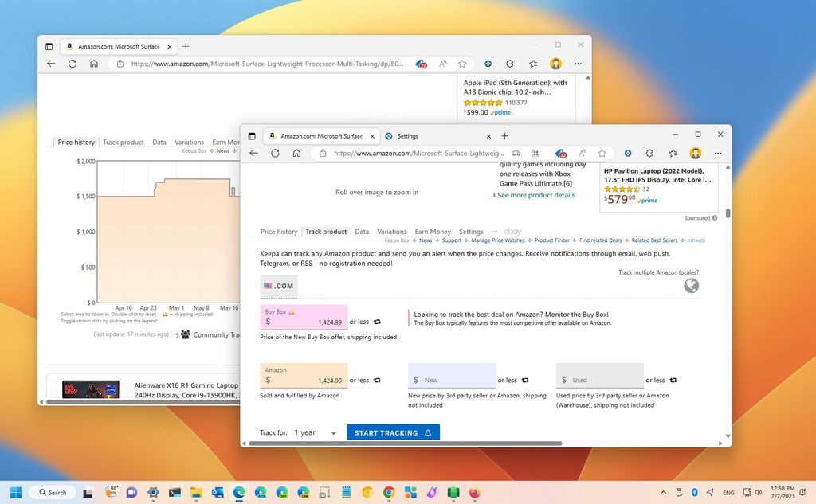Open the Variations tab in the front window
The height and width of the screenshot is (504, 816).
pyautogui.click(x=392, y=232)
